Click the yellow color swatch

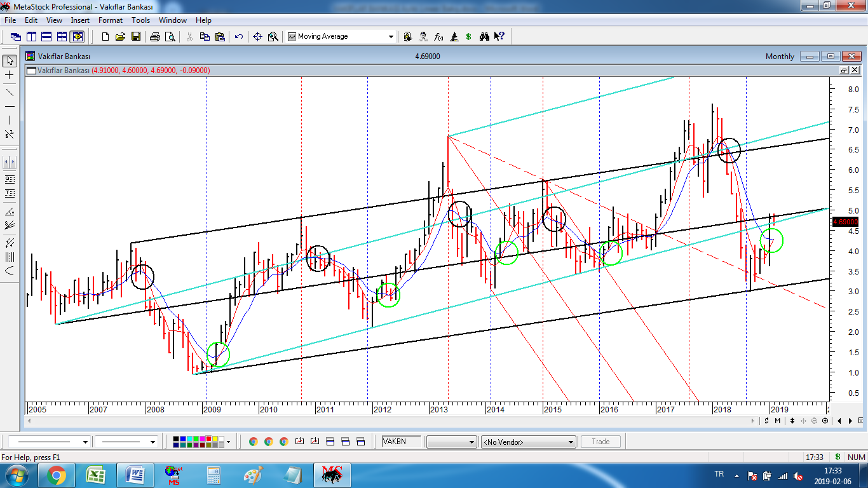tap(215, 438)
